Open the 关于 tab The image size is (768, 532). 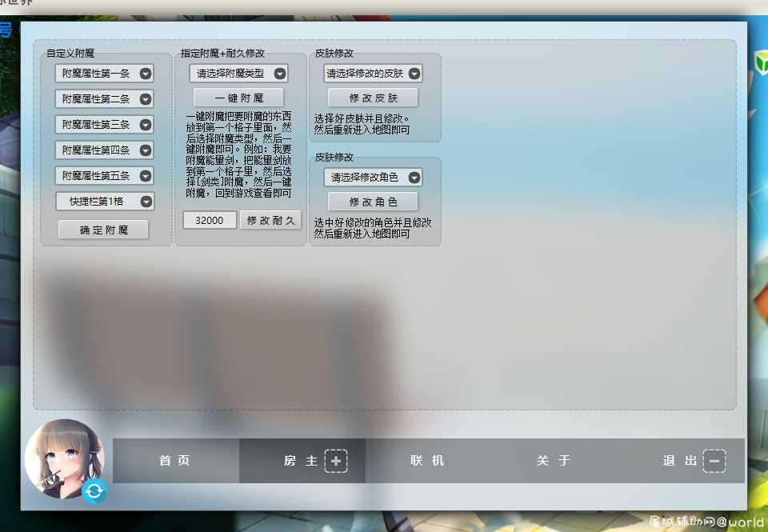(554, 461)
